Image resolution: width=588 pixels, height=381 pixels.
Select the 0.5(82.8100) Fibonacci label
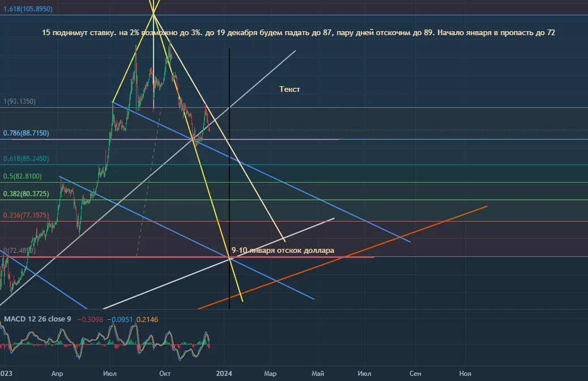[x=23, y=176]
